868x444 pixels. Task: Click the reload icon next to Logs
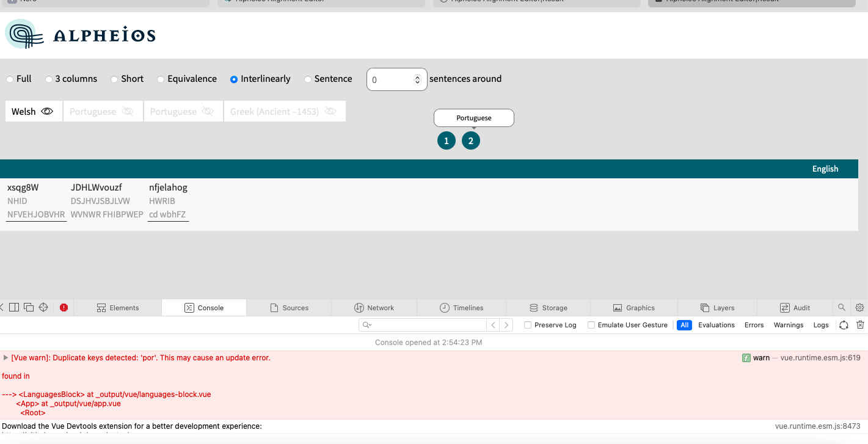click(x=844, y=325)
